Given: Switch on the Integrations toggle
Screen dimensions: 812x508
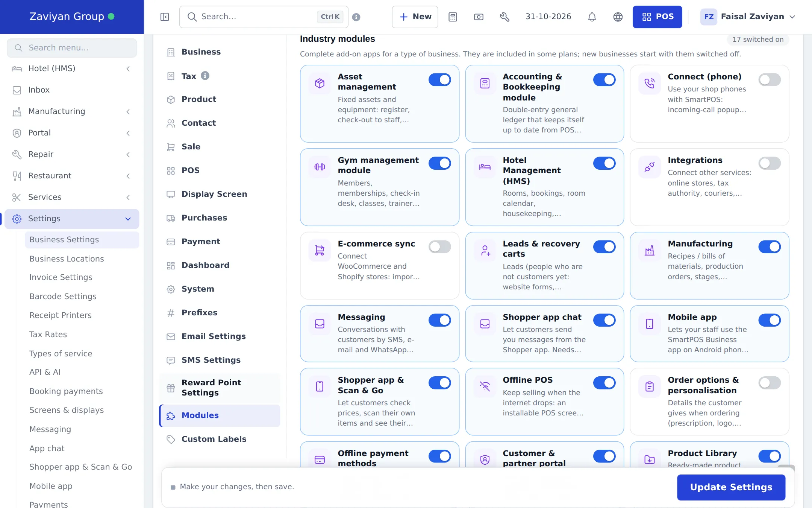Looking at the screenshot, I should pos(770,163).
